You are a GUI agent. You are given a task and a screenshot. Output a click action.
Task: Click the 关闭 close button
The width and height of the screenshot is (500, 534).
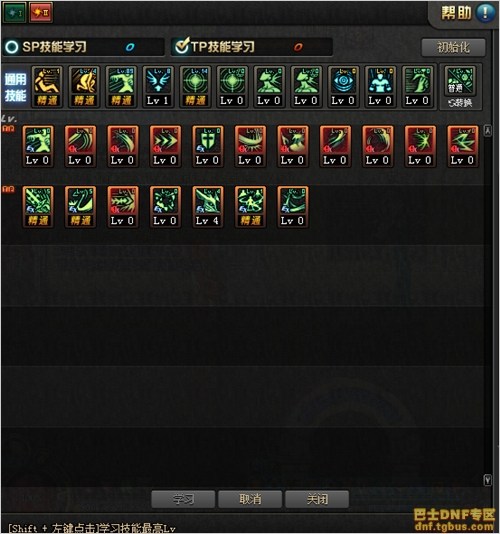(x=317, y=499)
